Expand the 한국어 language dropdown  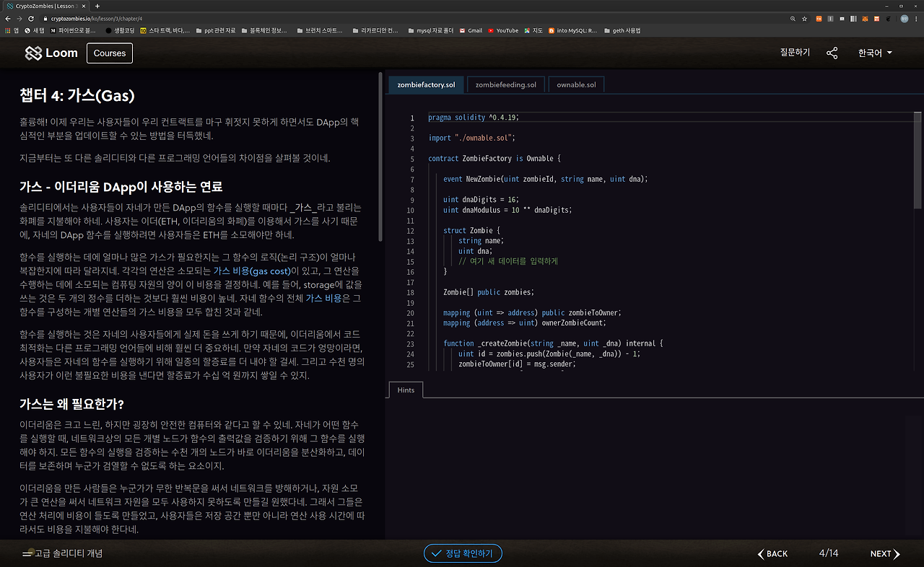[875, 53]
